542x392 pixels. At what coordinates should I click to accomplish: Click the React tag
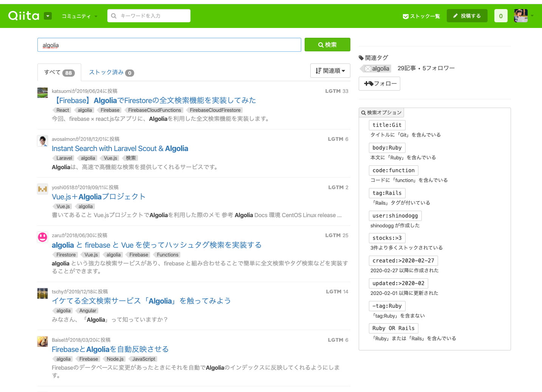63,110
